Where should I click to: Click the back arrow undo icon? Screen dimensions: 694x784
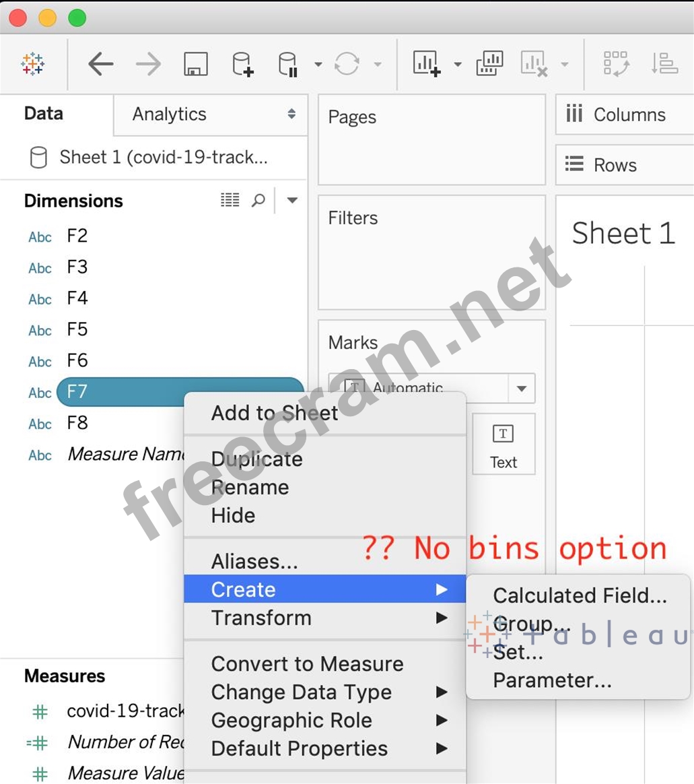[101, 65]
